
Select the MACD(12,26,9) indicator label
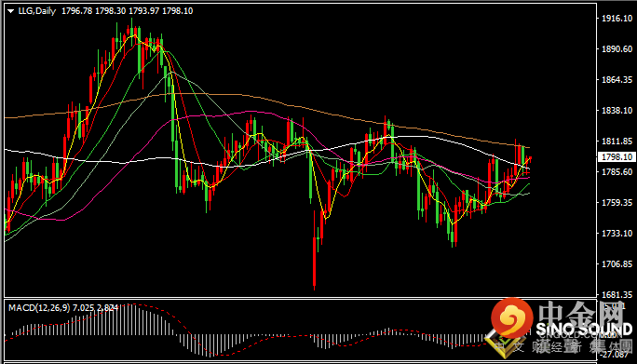pyautogui.click(x=40, y=308)
